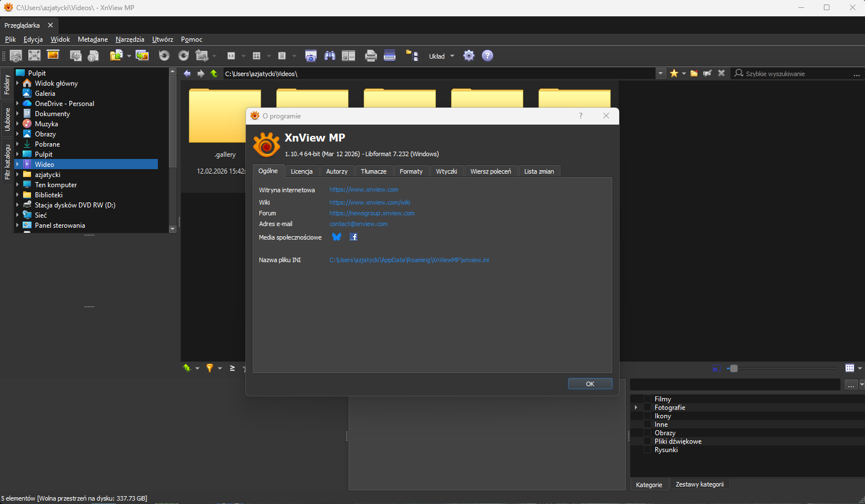
Task: Click the gray X icon beside search
Action: click(x=721, y=73)
